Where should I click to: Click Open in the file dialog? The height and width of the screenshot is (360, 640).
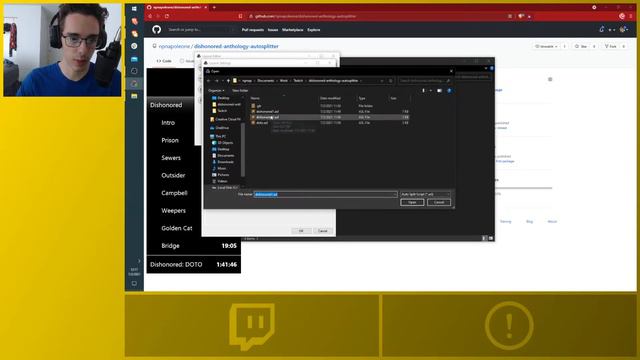[412, 202]
